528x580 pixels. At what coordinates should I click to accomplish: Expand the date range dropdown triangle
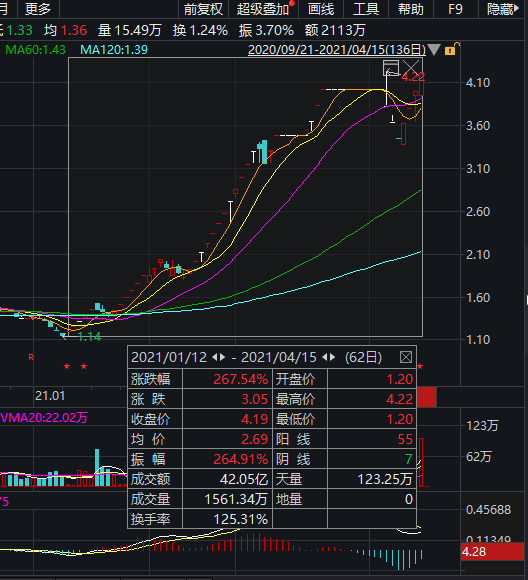pos(434,50)
